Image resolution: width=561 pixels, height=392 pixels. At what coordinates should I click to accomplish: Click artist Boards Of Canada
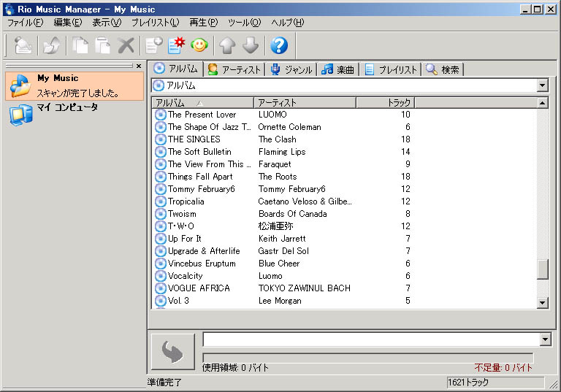tap(293, 214)
